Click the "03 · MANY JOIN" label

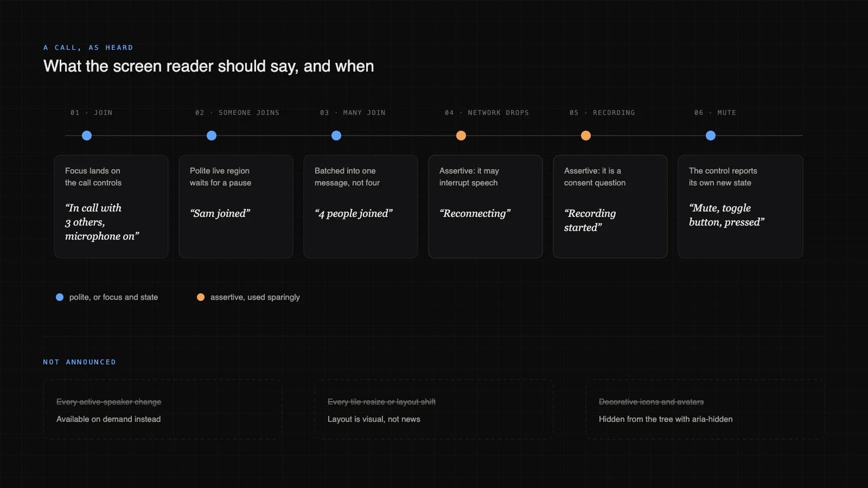click(353, 113)
